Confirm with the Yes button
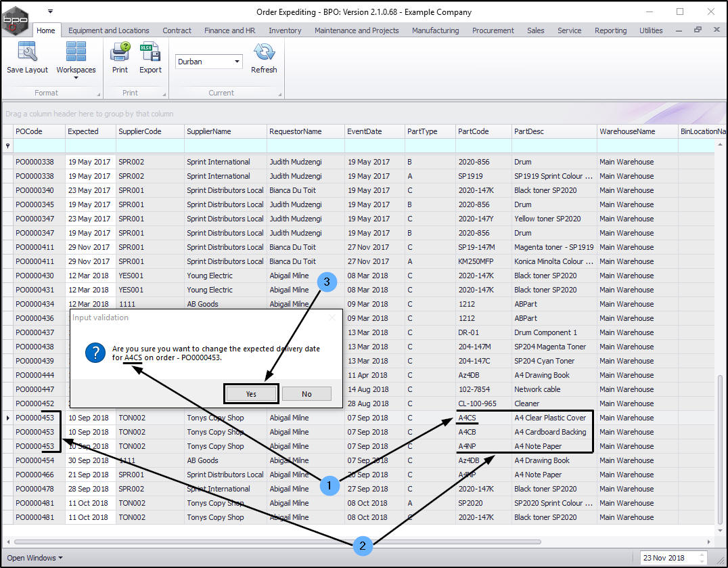The width and height of the screenshot is (728, 568). tap(251, 394)
